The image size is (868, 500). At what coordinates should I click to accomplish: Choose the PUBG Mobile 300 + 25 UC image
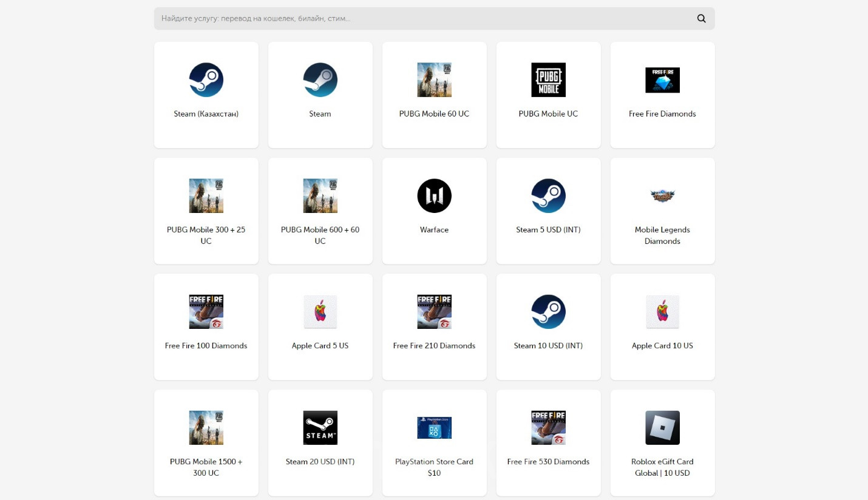[206, 196]
